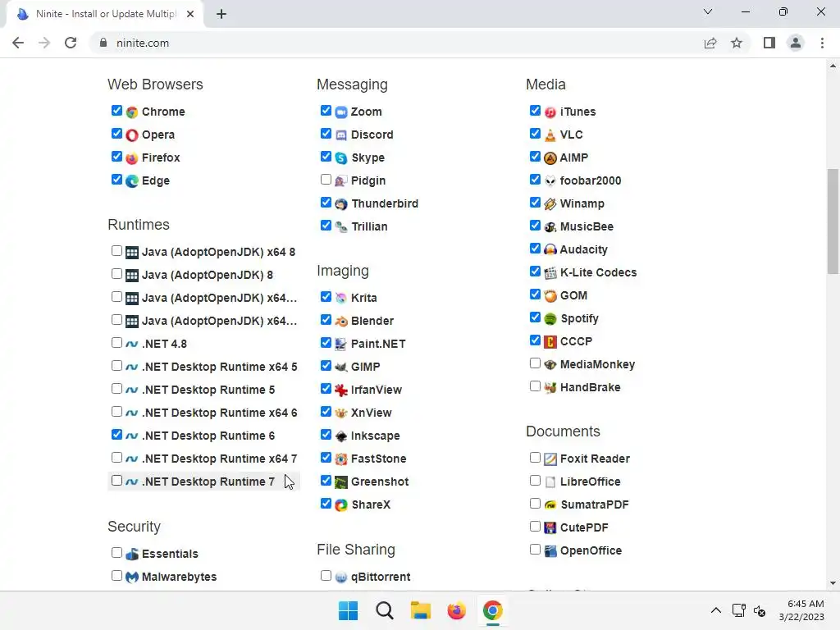Open the tab search chevron dropdown
This screenshot has width=840, height=630.
(708, 11)
